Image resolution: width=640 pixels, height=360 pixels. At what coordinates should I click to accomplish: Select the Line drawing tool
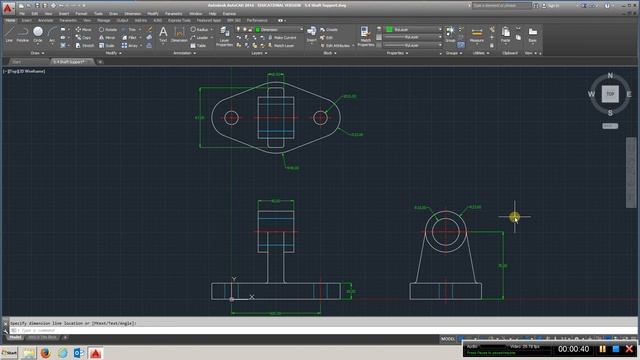point(9,34)
